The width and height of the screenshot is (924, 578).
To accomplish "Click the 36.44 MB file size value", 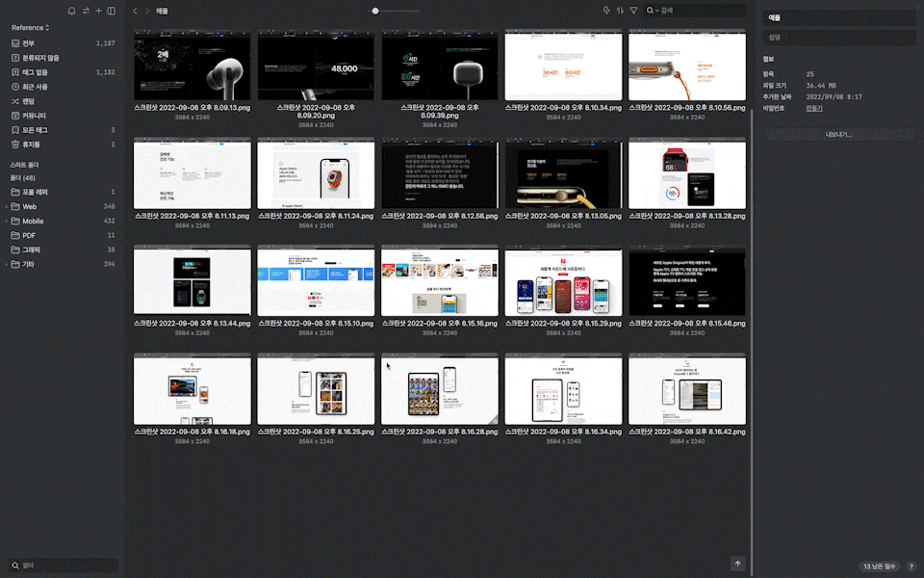I will point(821,86).
